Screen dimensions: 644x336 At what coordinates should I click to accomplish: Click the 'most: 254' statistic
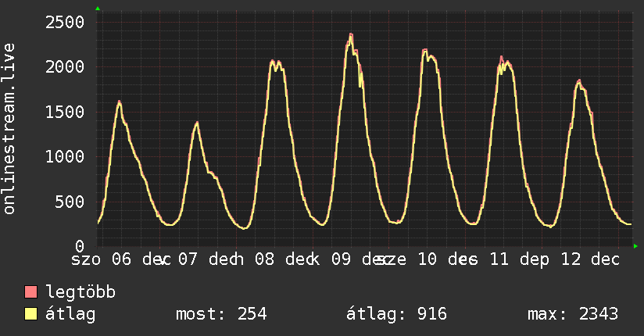222,314
